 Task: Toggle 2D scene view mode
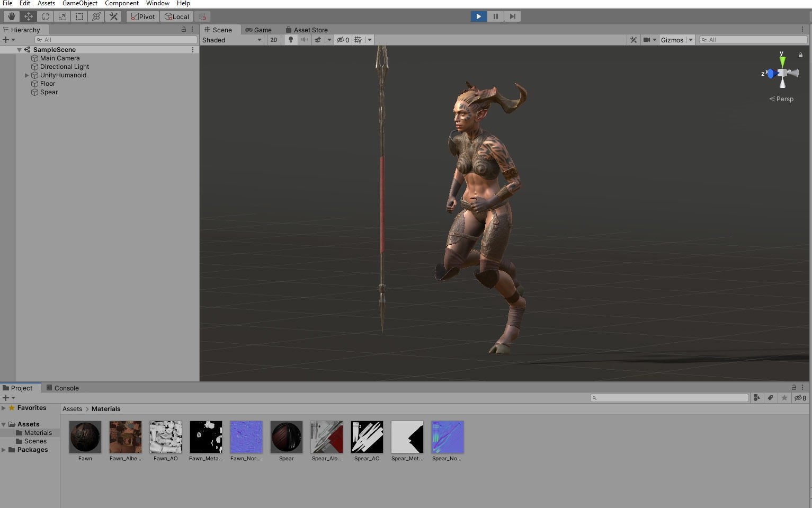click(273, 40)
